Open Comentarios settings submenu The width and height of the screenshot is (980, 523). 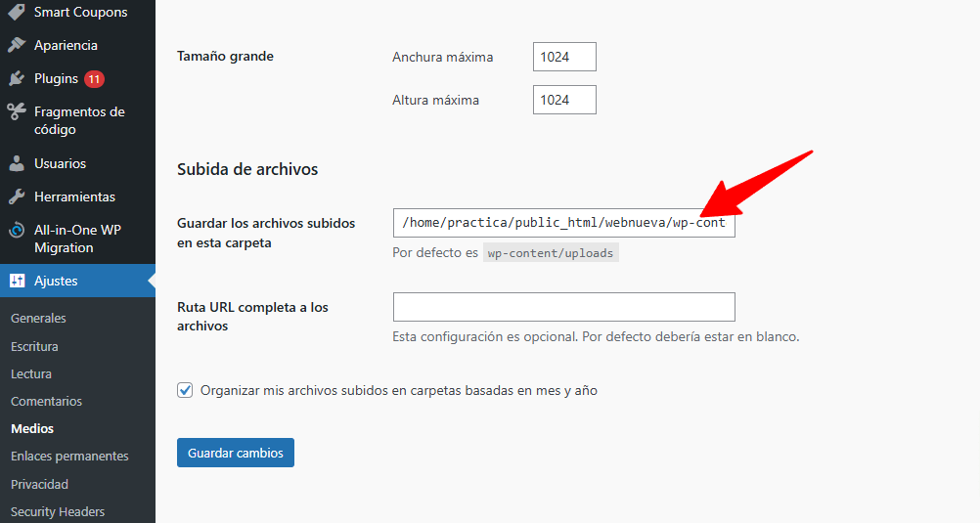pos(46,401)
